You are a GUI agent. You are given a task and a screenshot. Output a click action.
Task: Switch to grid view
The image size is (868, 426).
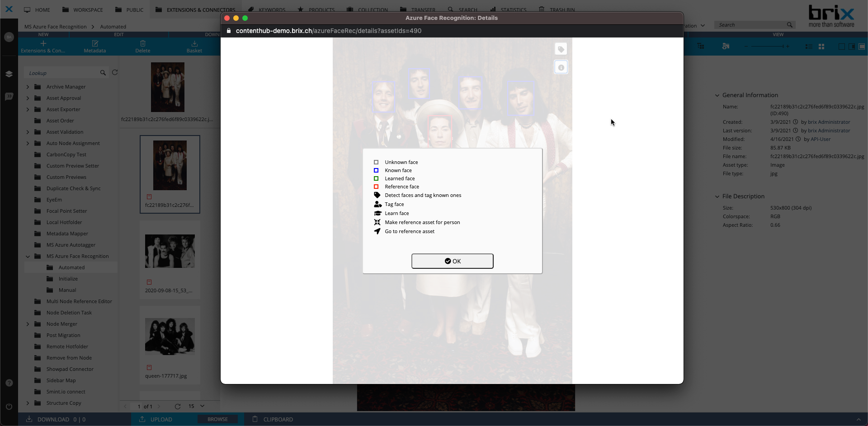click(821, 47)
